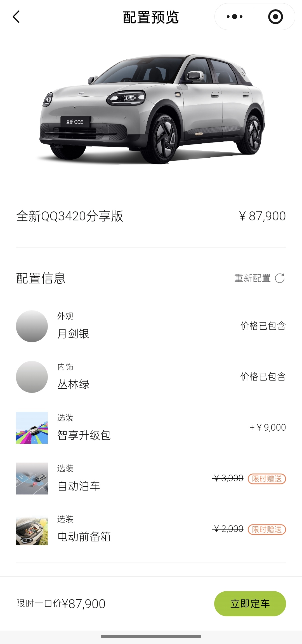Open the 自动泊车 option thumbnail
Image resolution: width=302 pixels, height=644 pixels.
click(x=32, y=479)
